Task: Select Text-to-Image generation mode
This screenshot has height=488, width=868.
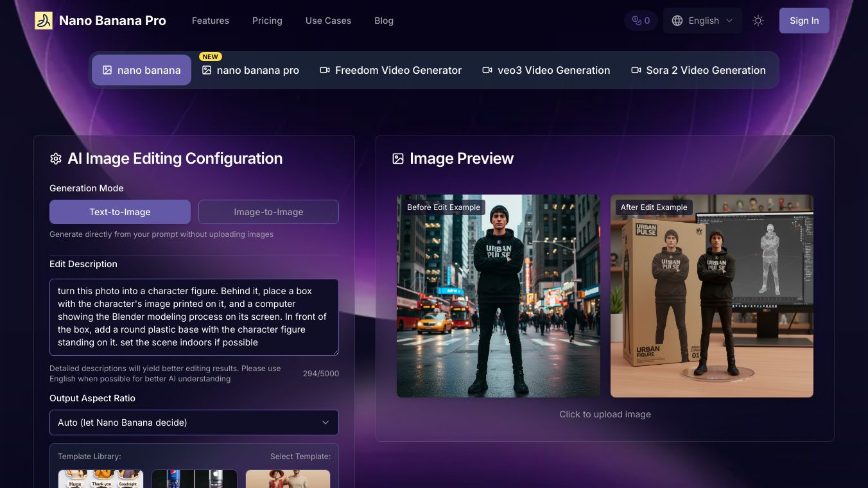Action: click(x=120, y=212)
